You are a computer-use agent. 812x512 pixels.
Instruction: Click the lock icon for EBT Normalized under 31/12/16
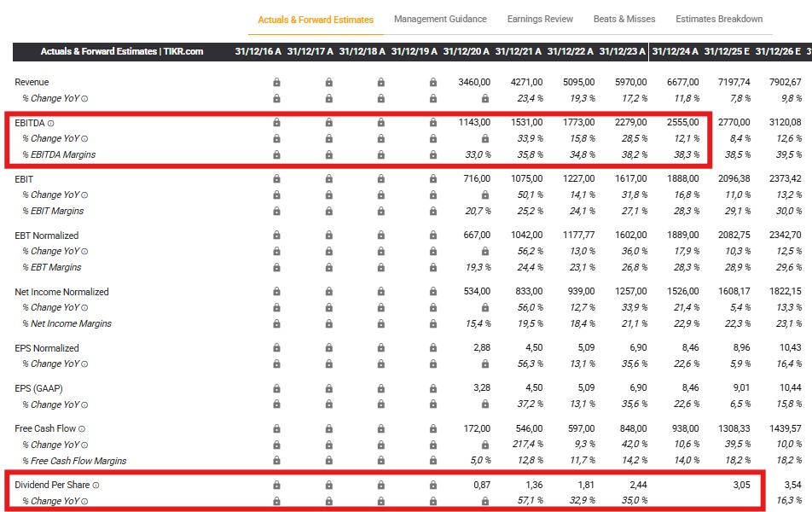pyautogui.click(x=275, y=235)
